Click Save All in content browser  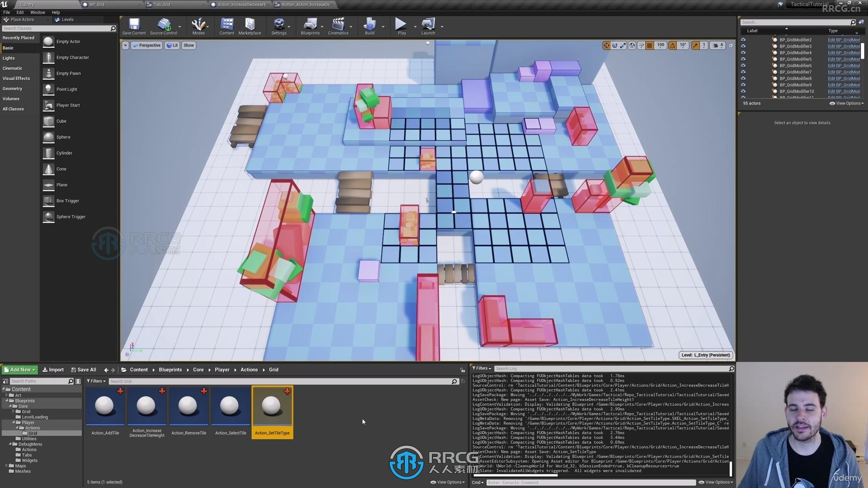pos(83,369)
